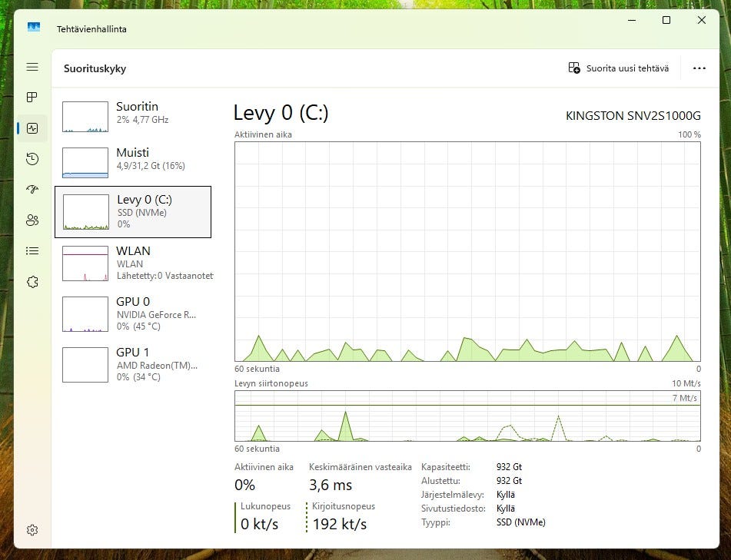Select GPU 0 NVIDIA GeForce item
Viewport: 731px width, 560px height.
click(x=133, y=314)
